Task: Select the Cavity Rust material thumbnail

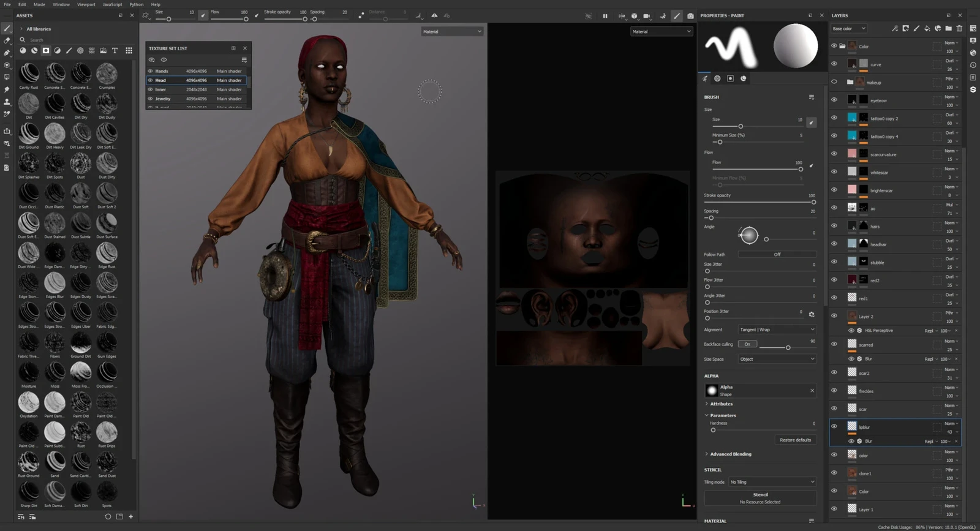Action: [29, 74]
